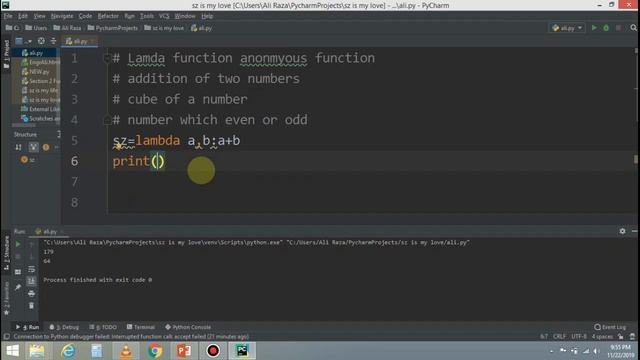Screen dimensions: 640x360
Task: Click the 'sz is my love' breadcrumb folder
Action: tap(164, 28)
